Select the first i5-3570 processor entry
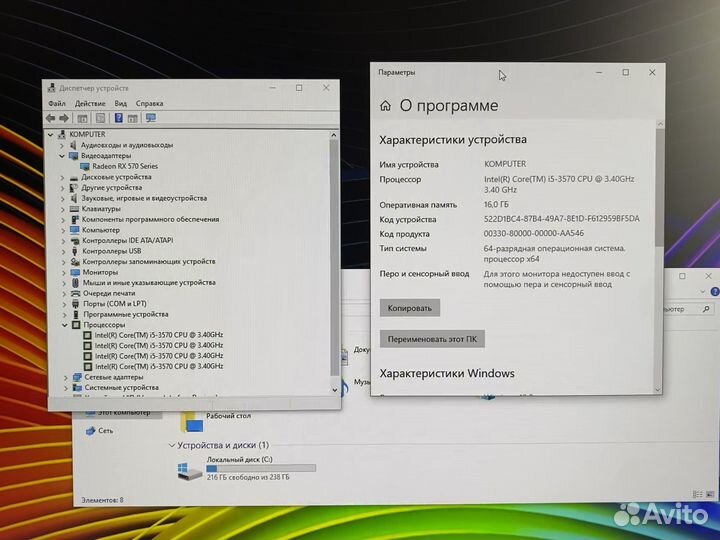The image size is (720, 540). click(159, 335)
